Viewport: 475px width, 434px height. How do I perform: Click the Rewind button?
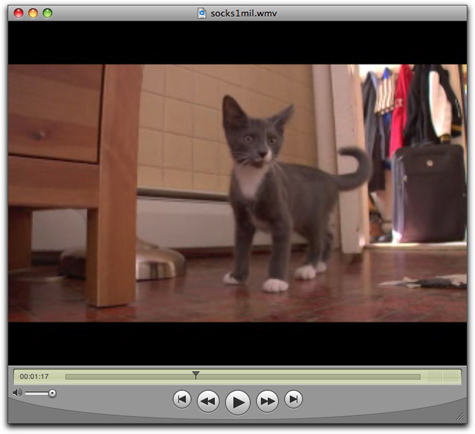pyautogui.click(x=208, y=401)
